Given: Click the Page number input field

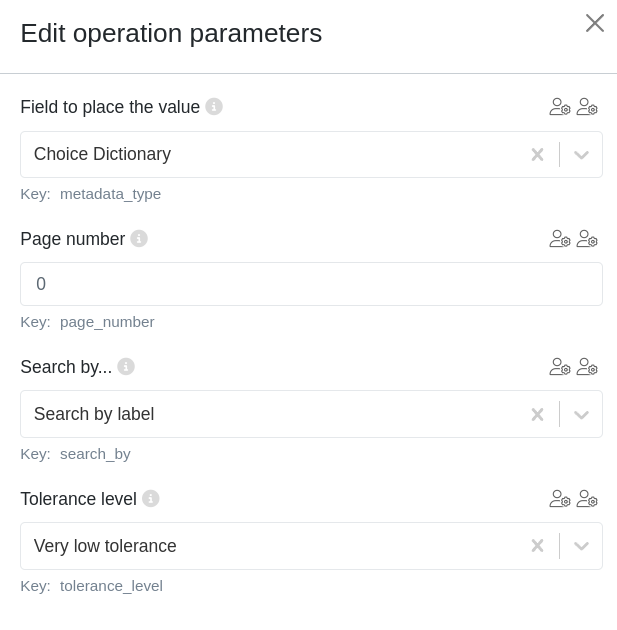Looking at the screenshot, I should (x=311, y=284).
